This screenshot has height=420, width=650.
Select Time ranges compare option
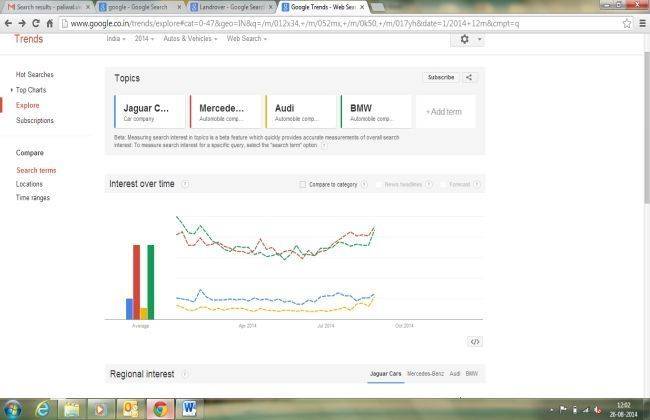pyautogui.click(x=33, y=198)
